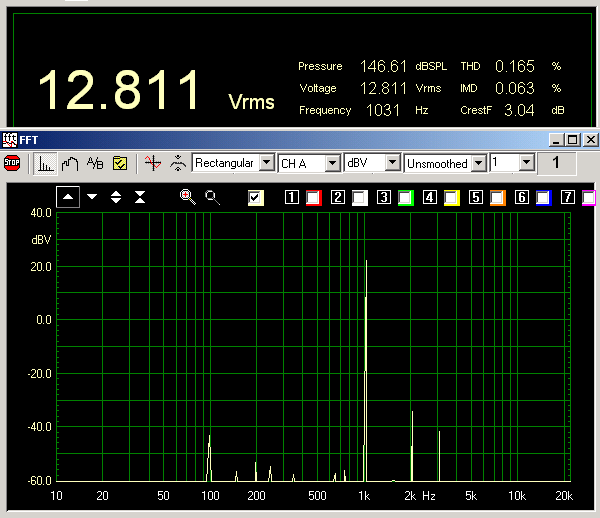Click the up triangle scale button
Viewport: 600px width, 518px height.
(68, 197)
